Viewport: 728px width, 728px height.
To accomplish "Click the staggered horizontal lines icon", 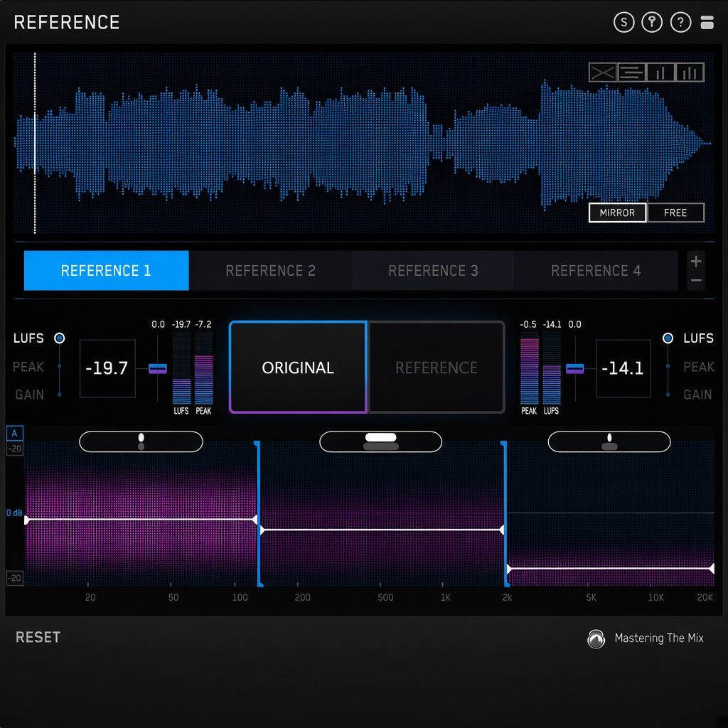I will [x=631, y=73].
